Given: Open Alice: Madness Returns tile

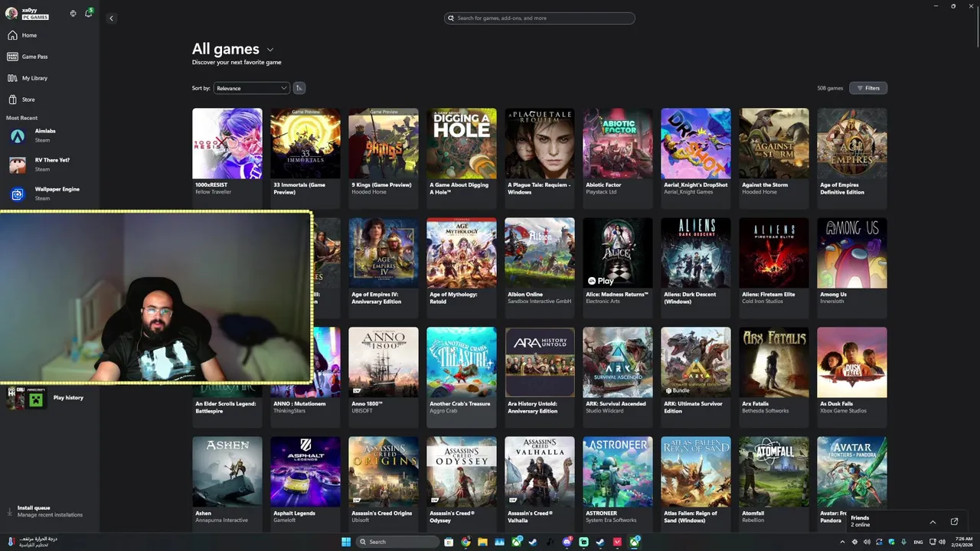Looking at the screenshot, I should [618, 267].
